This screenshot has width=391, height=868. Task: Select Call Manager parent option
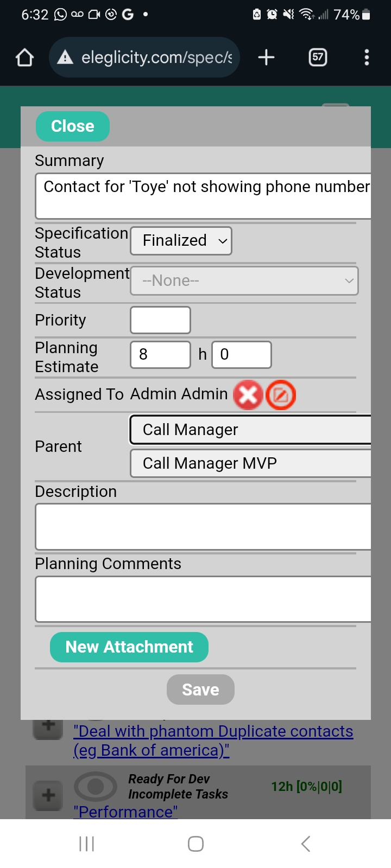pos(250,430)
